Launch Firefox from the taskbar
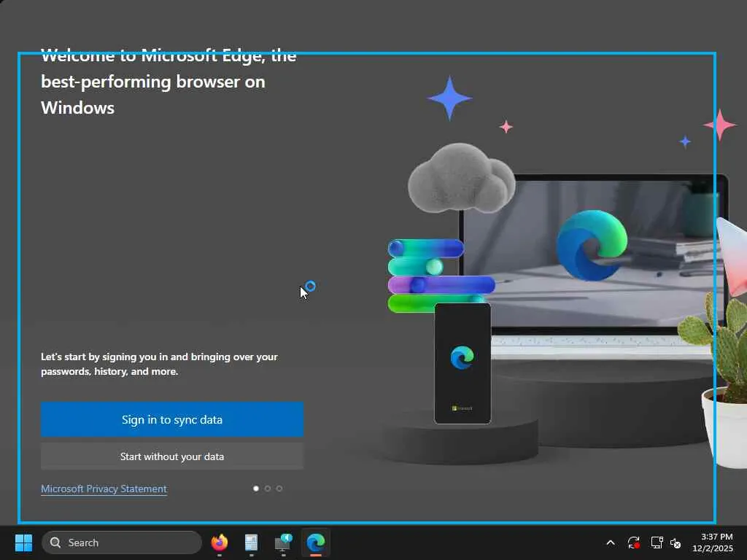Viewport: 747px width, 560px height. click(219, 542)
